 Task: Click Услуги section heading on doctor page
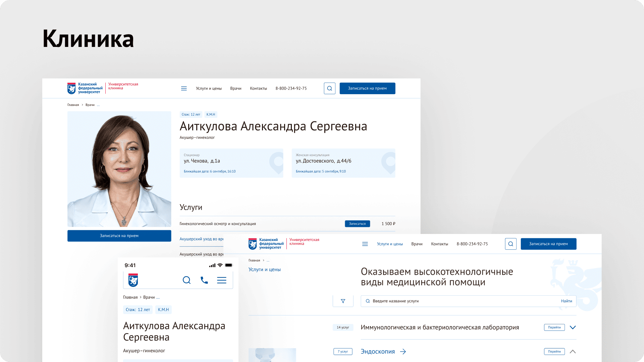pyautogui.click(x=191, y=207)
